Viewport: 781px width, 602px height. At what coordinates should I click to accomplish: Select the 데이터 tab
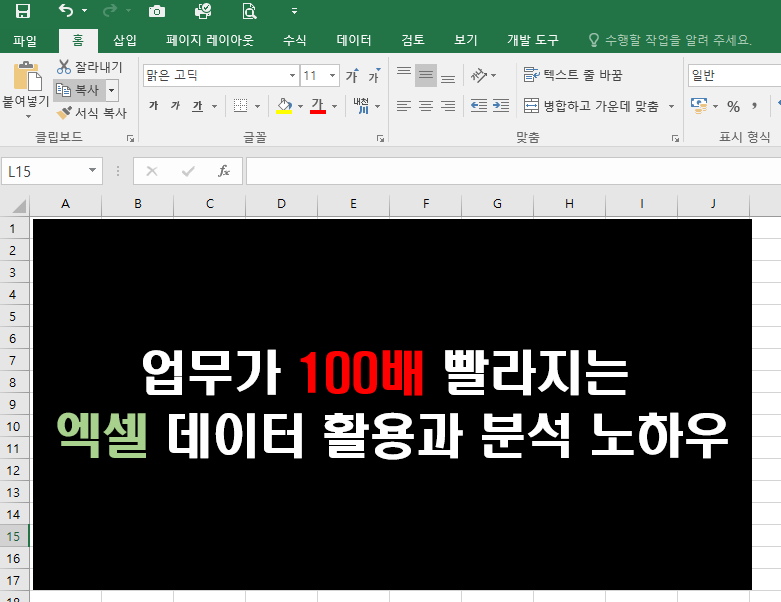(354, 40)
